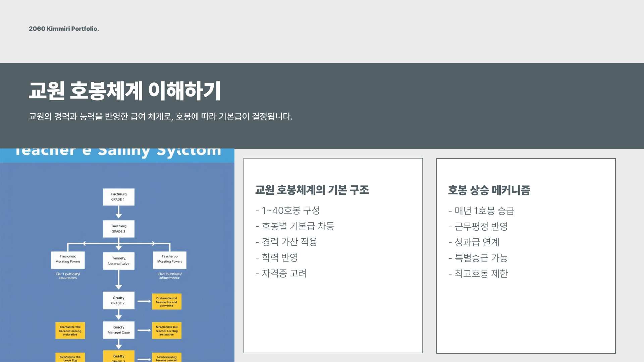Select the bullet 1~40호봉 구성
This screenshot has height=362, width=644.
click(x=287, y=210)
